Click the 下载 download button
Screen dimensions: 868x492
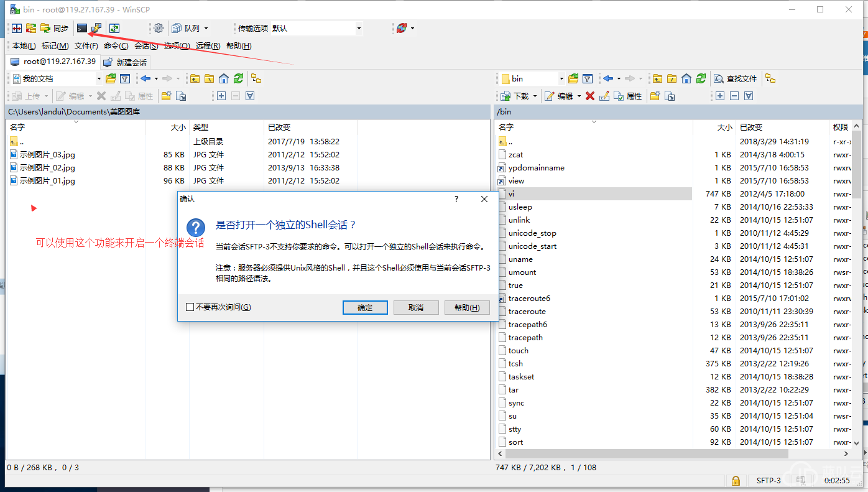point(515,96)
